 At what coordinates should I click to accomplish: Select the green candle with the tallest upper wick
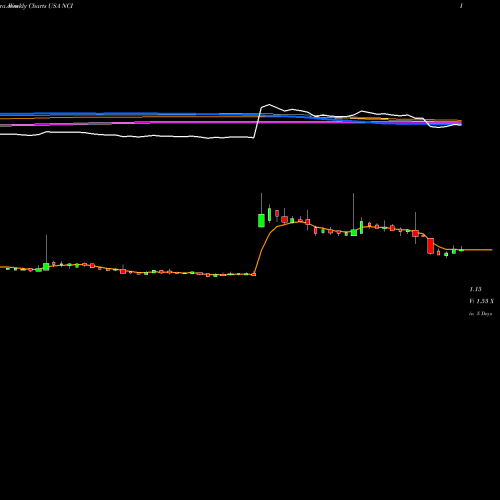(x=354, y=232)
